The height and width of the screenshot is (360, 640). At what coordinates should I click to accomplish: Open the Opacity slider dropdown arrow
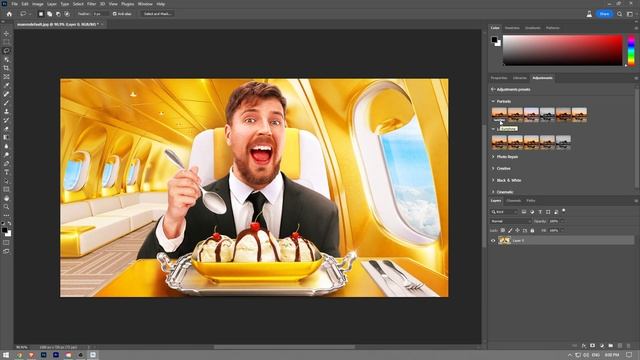(562, 221)
